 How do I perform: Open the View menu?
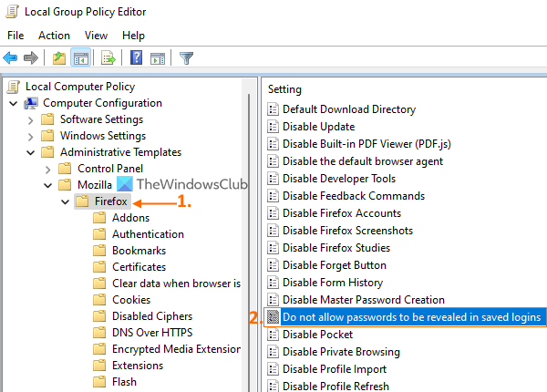tap(96, 36)
